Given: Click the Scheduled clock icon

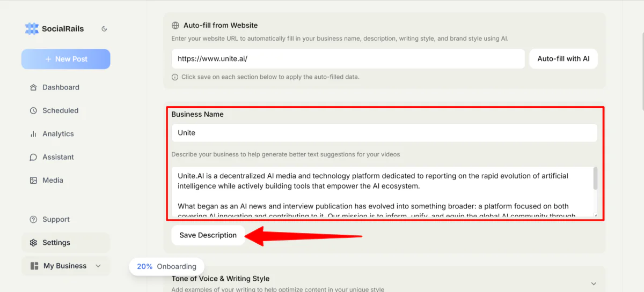Looking at the screenshot, I should [x=33, y=110].
